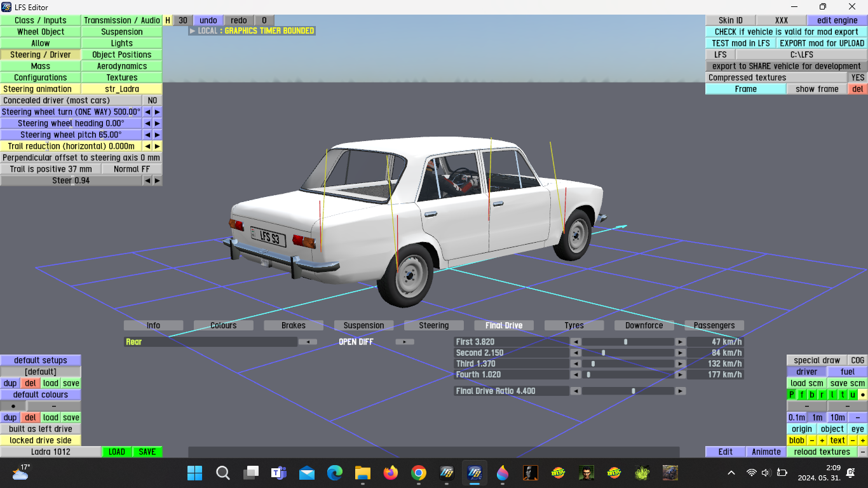
Task: Increase trail reduction (horizontal) value
Action: click(158, 146)
